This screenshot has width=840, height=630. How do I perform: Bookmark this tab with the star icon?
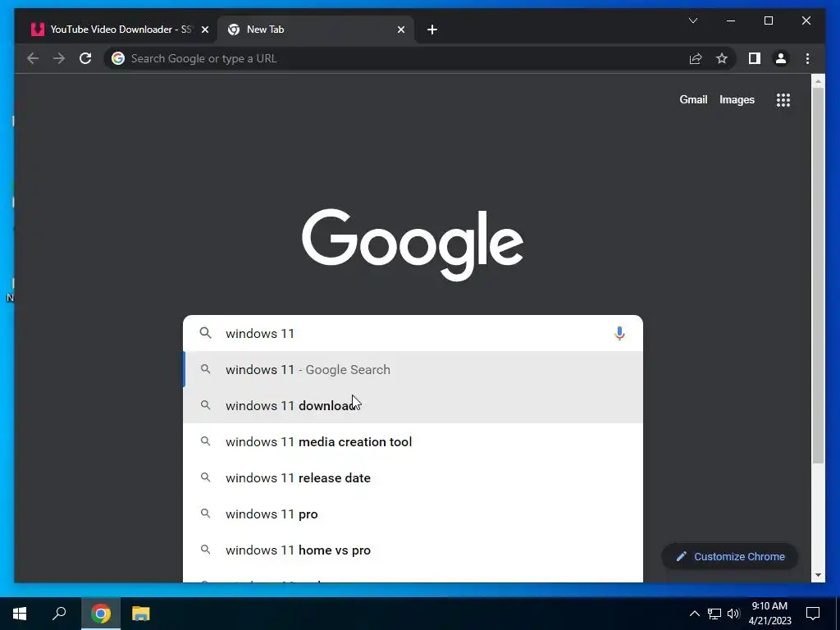tap(722, 58)
